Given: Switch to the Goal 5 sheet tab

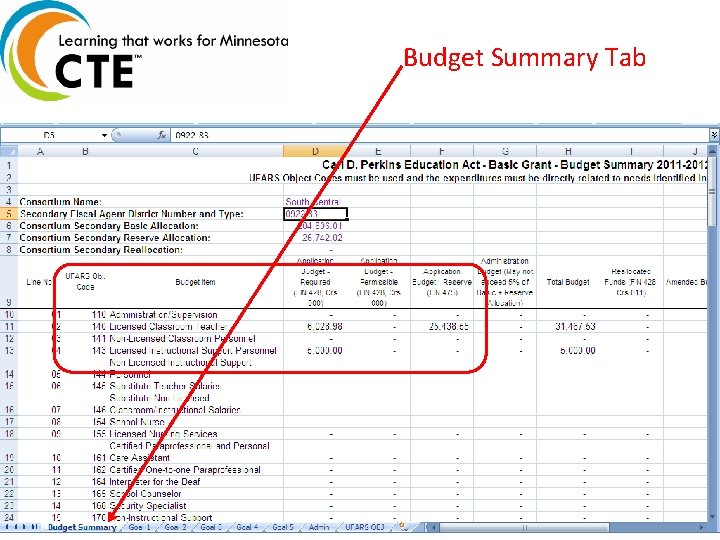Looking at the screenshot, I should [283, 527].
